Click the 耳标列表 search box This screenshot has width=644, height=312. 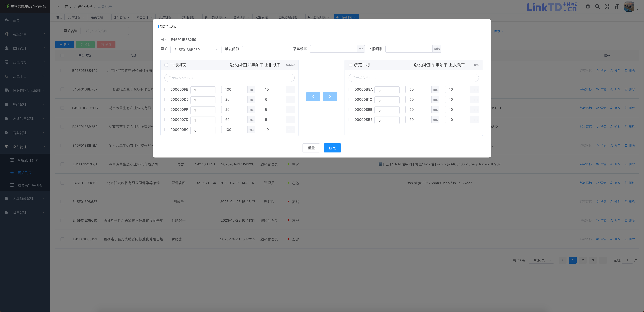point(229,78)
